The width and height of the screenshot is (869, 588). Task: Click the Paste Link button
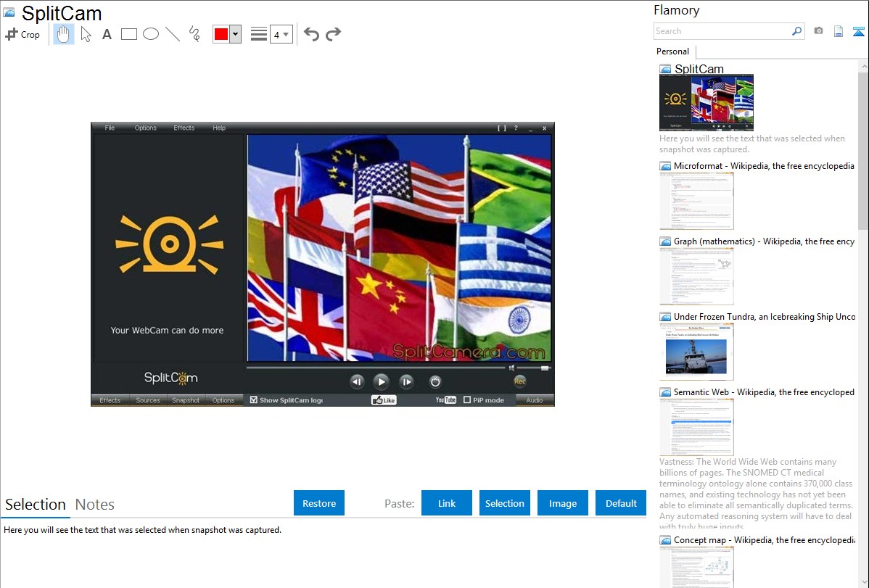point(447,503)
